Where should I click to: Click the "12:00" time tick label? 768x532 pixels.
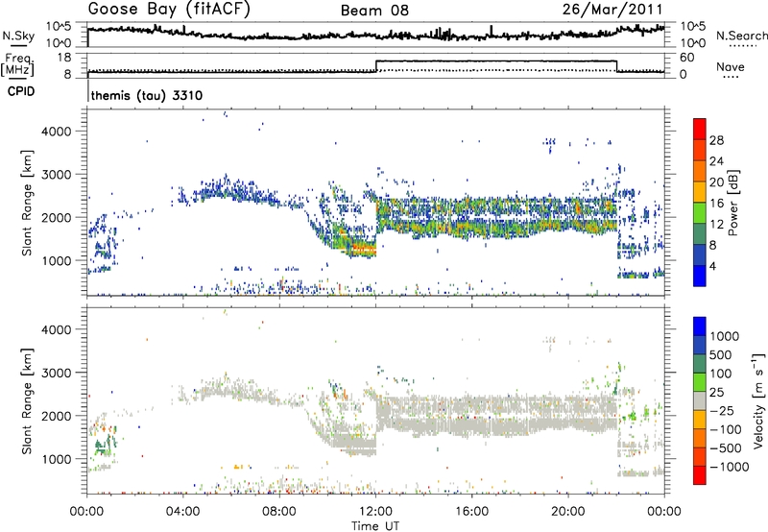pos(375,512)
